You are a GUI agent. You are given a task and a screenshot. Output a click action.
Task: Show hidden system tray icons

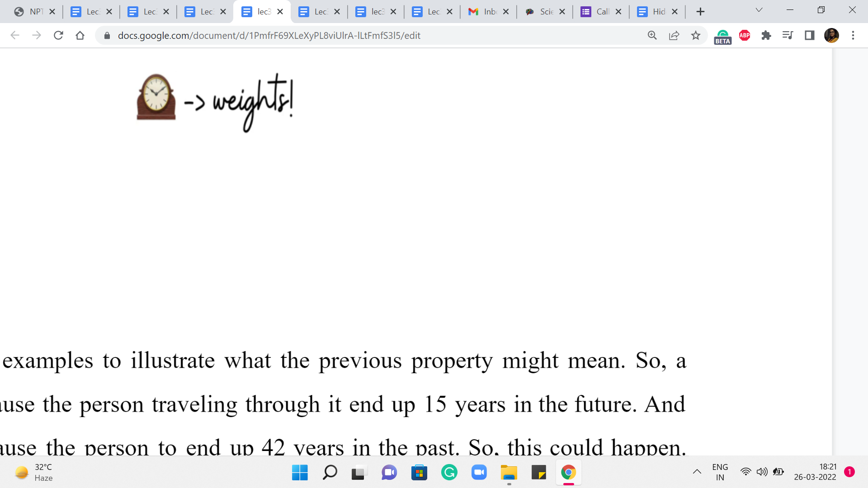click(697, 472)
